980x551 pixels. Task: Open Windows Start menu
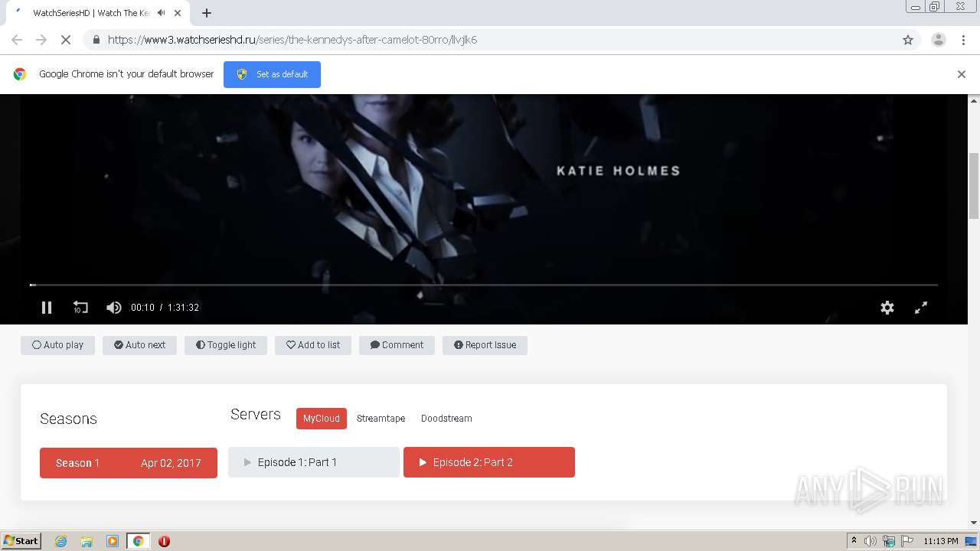pyautogui.click(x=21, y=541)
